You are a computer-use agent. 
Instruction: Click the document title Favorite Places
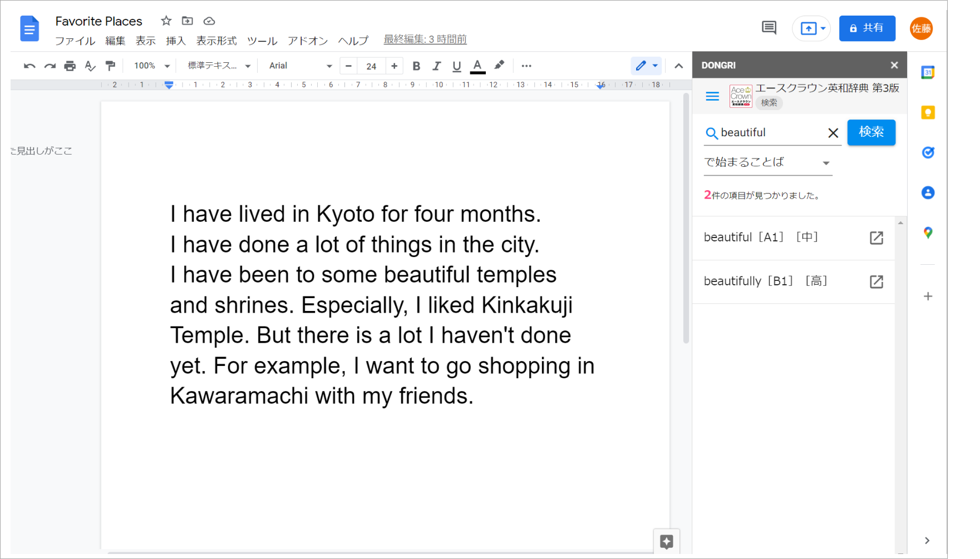pyautogui.click(x=99, y=21)
